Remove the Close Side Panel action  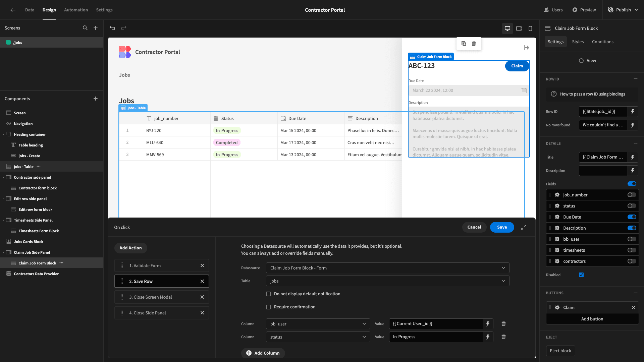[x=202, y=313]
